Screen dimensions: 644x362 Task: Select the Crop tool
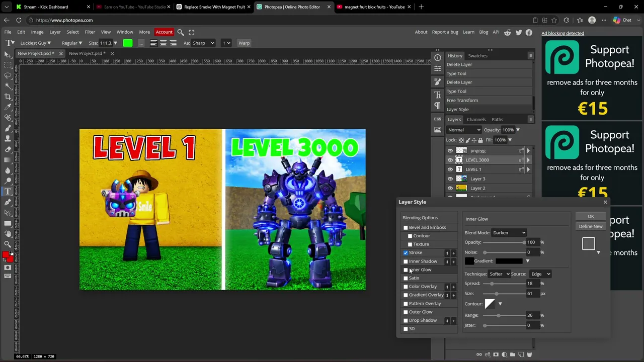[8, 97]
